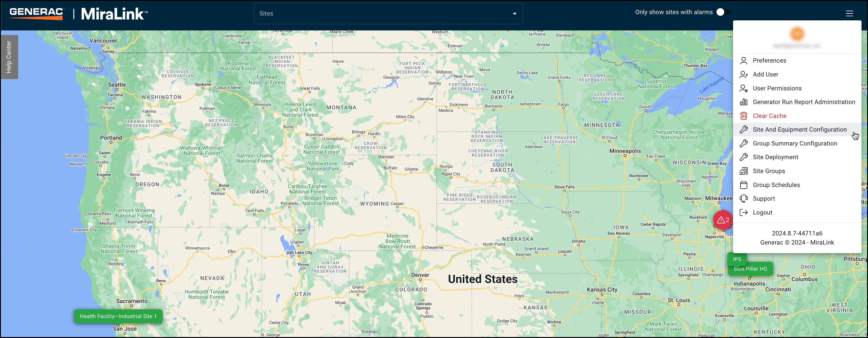Select the Sites dropdown filter
The image size is (868, 338).
(x=387, y=13)
